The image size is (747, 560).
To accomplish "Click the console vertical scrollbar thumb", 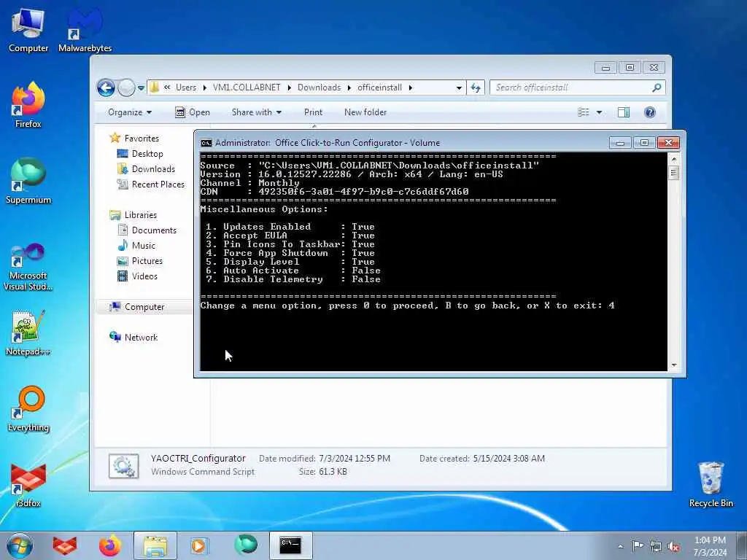I will pos(673,172).
